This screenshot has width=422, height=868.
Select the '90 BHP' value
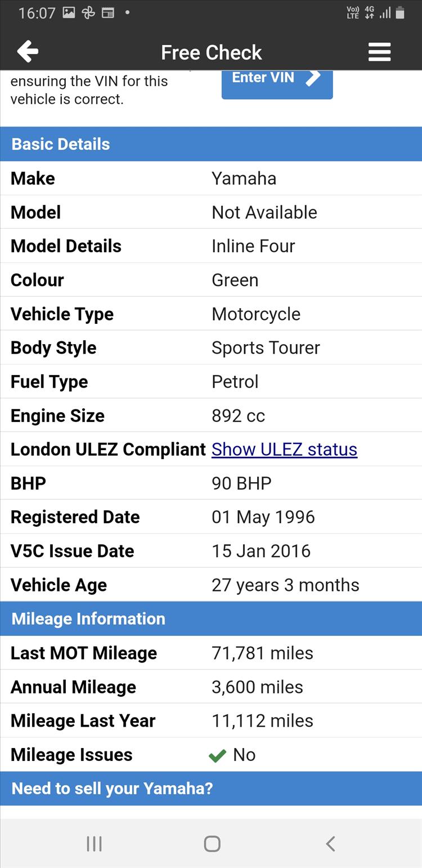241,483
